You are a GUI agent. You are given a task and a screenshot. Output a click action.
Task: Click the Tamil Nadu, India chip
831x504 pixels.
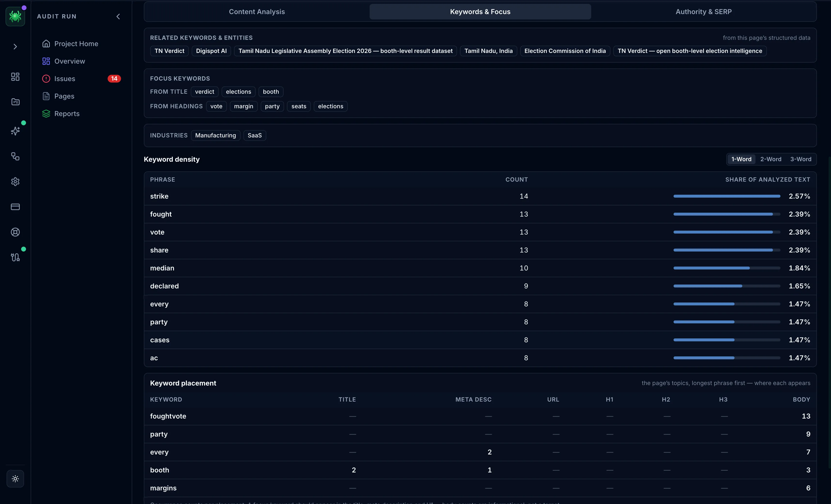pyautogui.click(x=488, y=51)
